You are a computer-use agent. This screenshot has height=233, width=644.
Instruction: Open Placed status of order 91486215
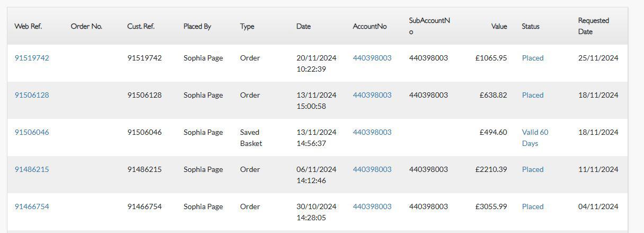(533, 169)
